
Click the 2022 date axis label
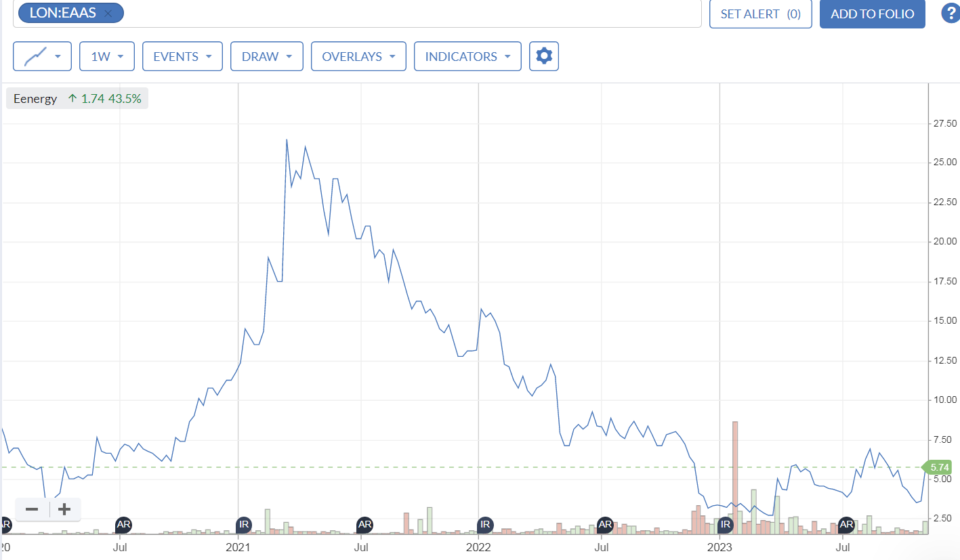[478, 546]
